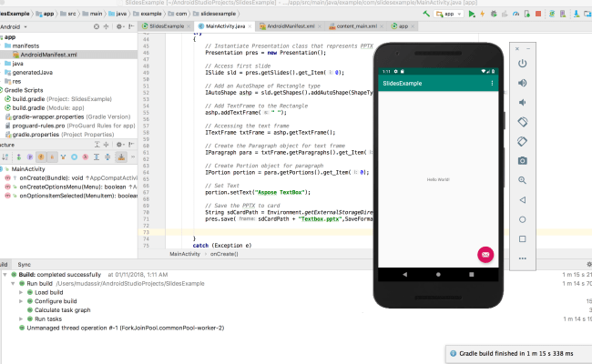Click emulator volume up button
The width and height of the screenshot is (592, 364).
[522, 83]
